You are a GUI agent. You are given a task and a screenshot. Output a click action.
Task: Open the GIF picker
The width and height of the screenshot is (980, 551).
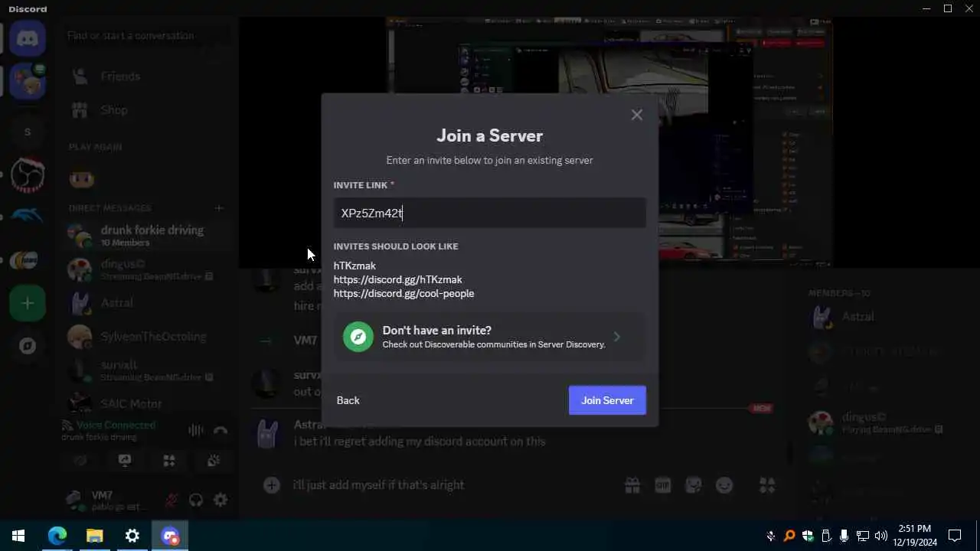663,484
